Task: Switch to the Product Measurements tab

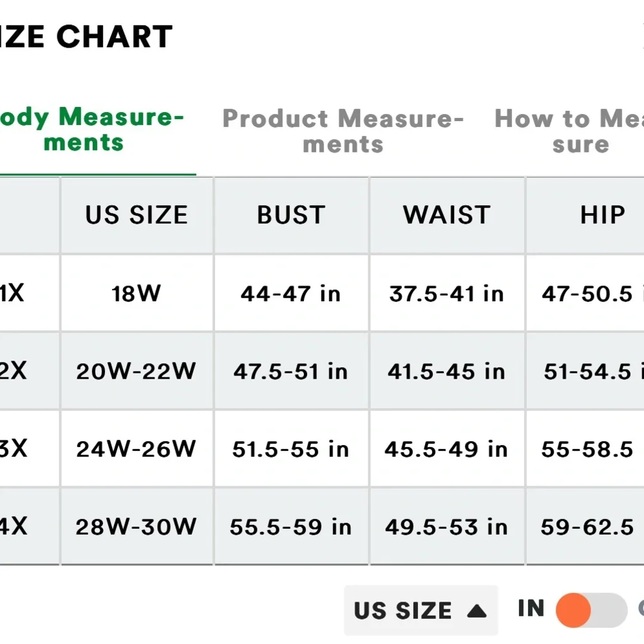Action: click(343, 131)
